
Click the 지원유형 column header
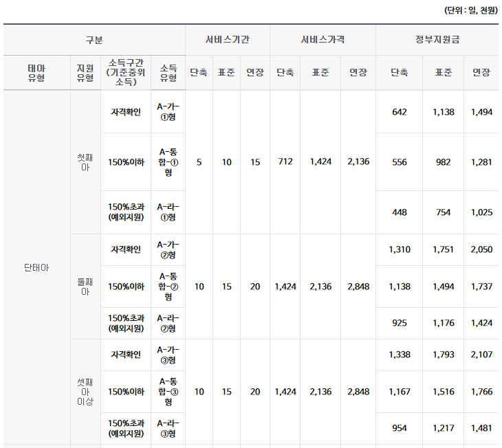pyautogui.click(x=85, y=73)
